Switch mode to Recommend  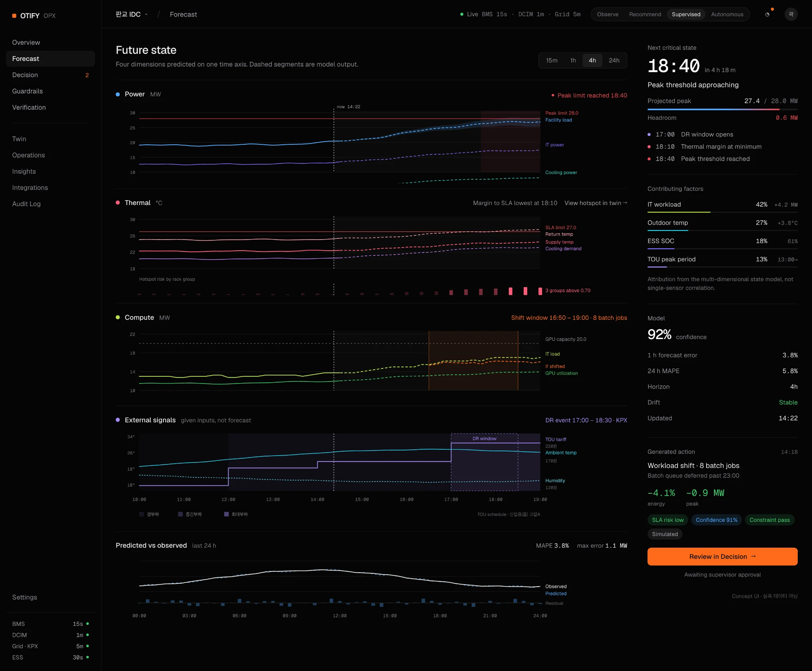(x=645, y=14)
